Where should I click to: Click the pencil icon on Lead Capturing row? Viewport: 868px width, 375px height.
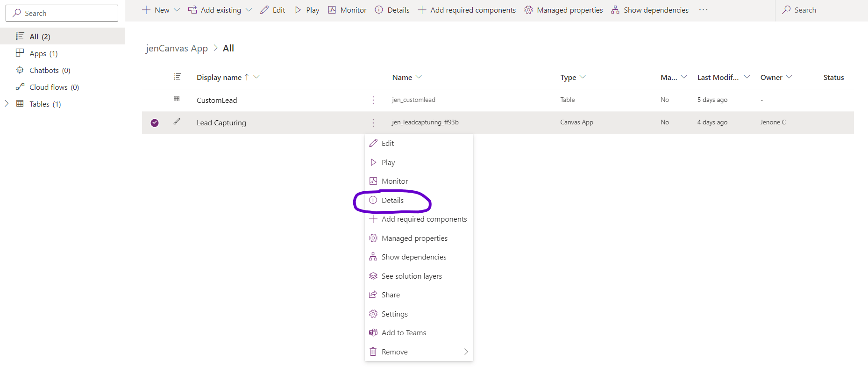177,122
